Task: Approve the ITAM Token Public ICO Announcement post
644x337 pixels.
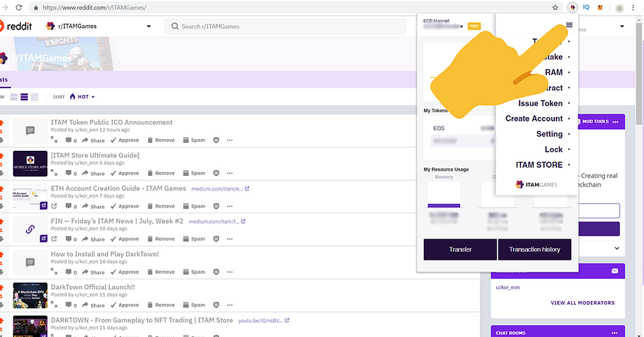Action: point(124,140)
